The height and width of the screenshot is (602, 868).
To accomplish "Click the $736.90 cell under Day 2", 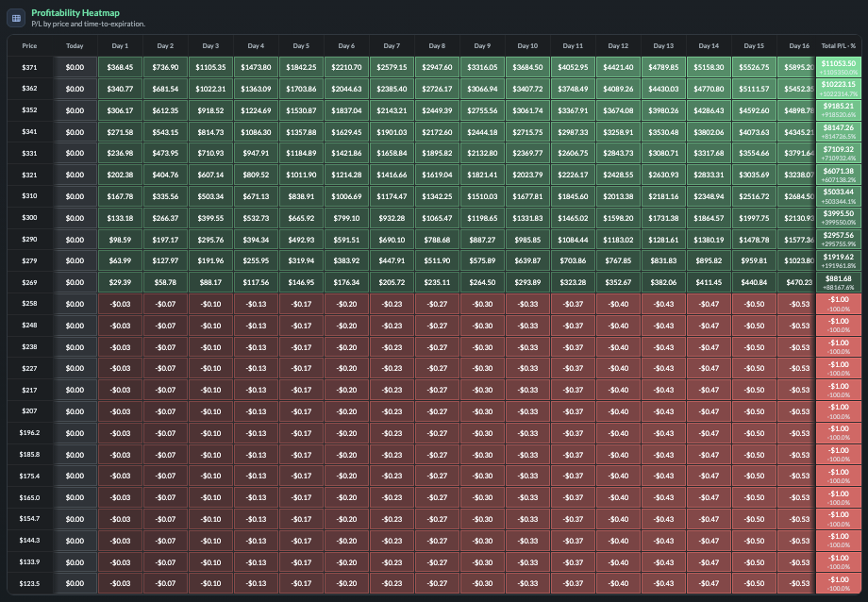I will 165,67.
